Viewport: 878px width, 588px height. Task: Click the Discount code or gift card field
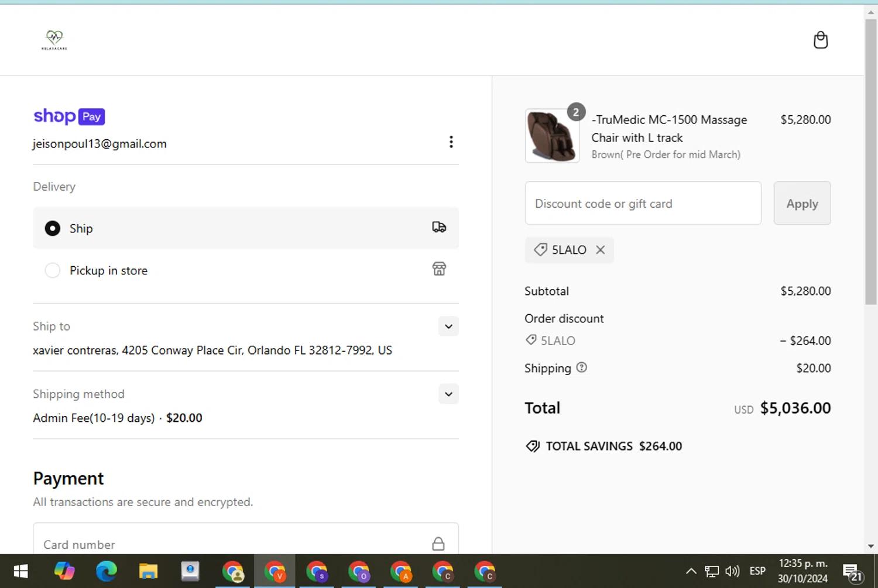643,203
